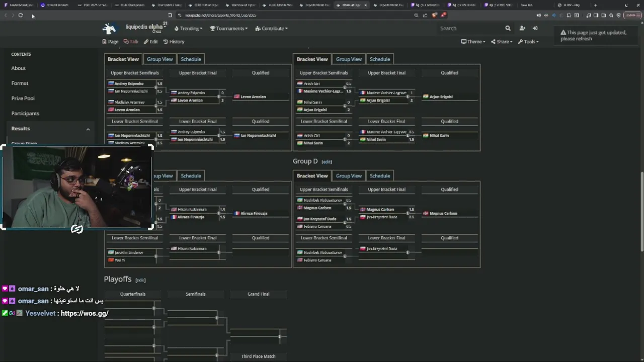Click the wos.gg link in chat
644x362 pixels.
tap(85, 313)
